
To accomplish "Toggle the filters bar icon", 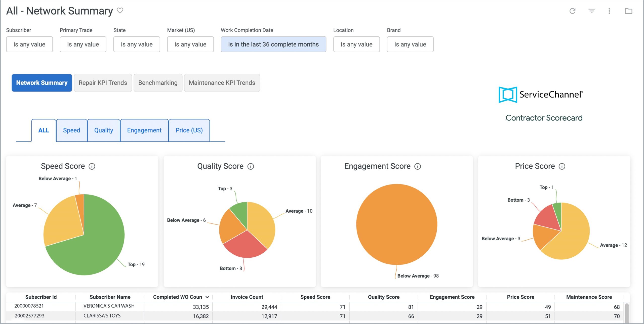I will [x=592, y=11].
